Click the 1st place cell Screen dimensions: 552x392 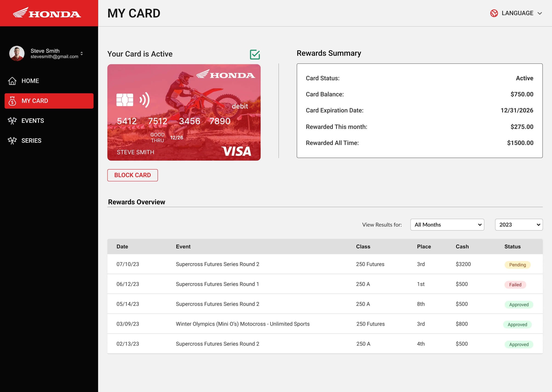(421, 284)
